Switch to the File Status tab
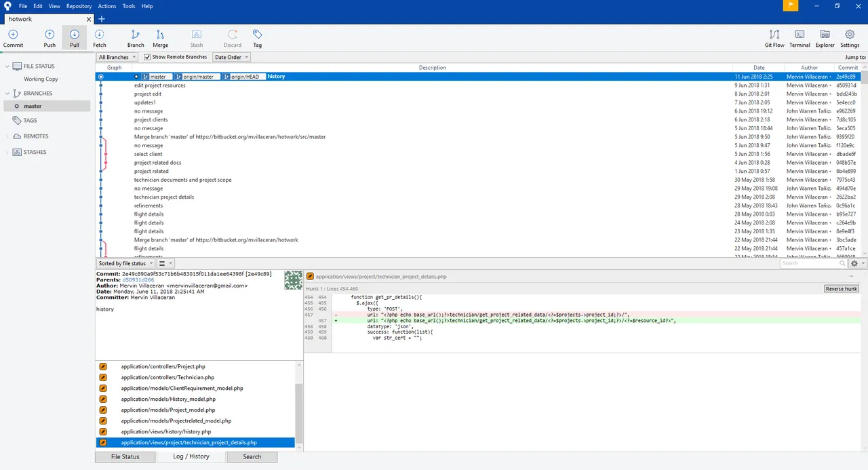Image resolution: width=868 pixels, height=470 pixels. (x=125, y=456)
